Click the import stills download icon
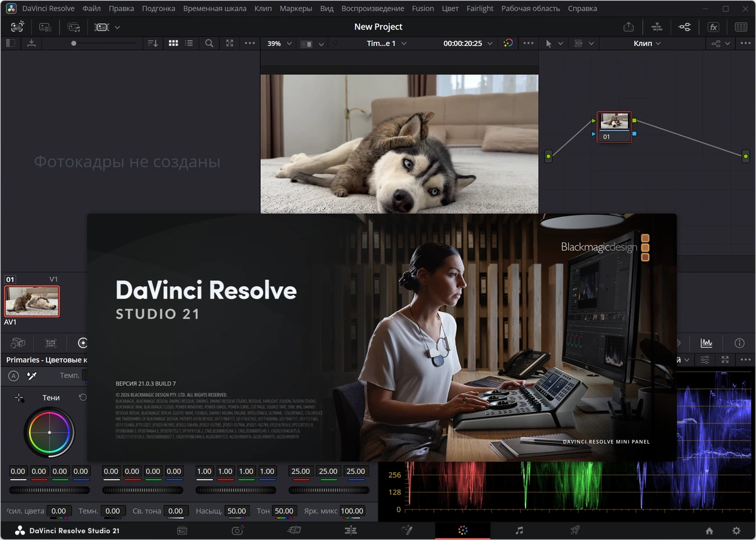This screenshot has height=540, width=756. (x=31, y=43)
